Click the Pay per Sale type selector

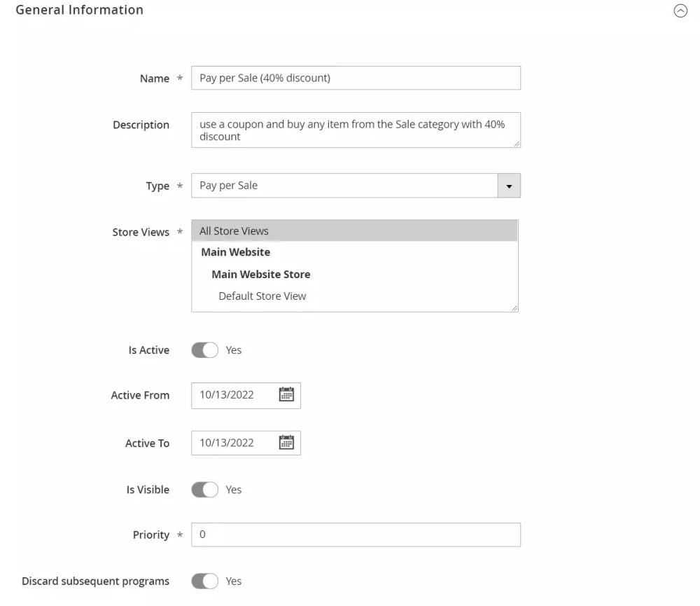coord(343,186)
